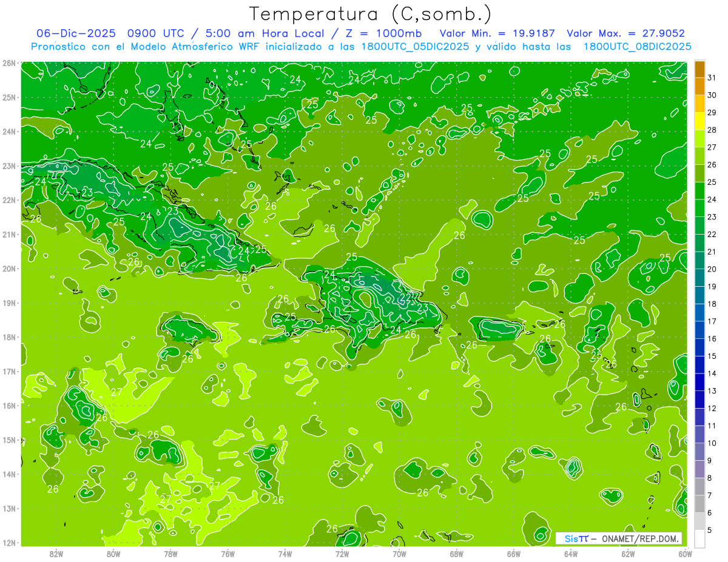
Task: Click the 78W longitude axis label
Action: (170, 554)
